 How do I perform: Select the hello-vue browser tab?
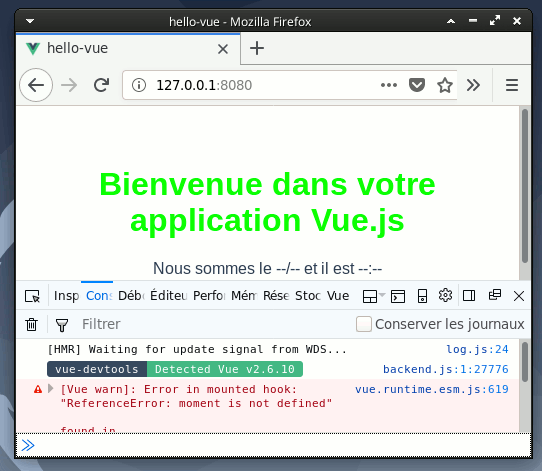[128, 48]
